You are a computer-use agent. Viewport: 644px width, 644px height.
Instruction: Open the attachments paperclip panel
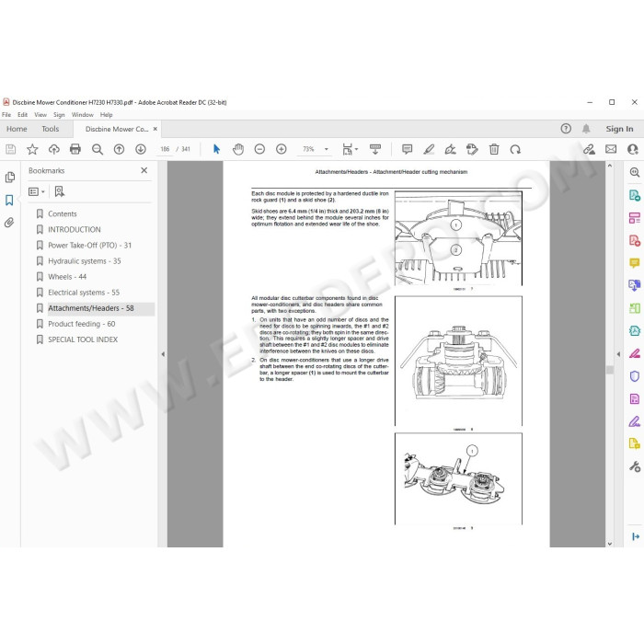coord(9,223)
